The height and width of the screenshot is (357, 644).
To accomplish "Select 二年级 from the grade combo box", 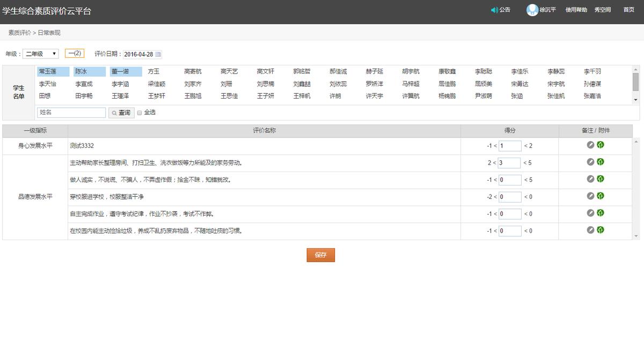I will pyautogui.click(x=38, y=54).
